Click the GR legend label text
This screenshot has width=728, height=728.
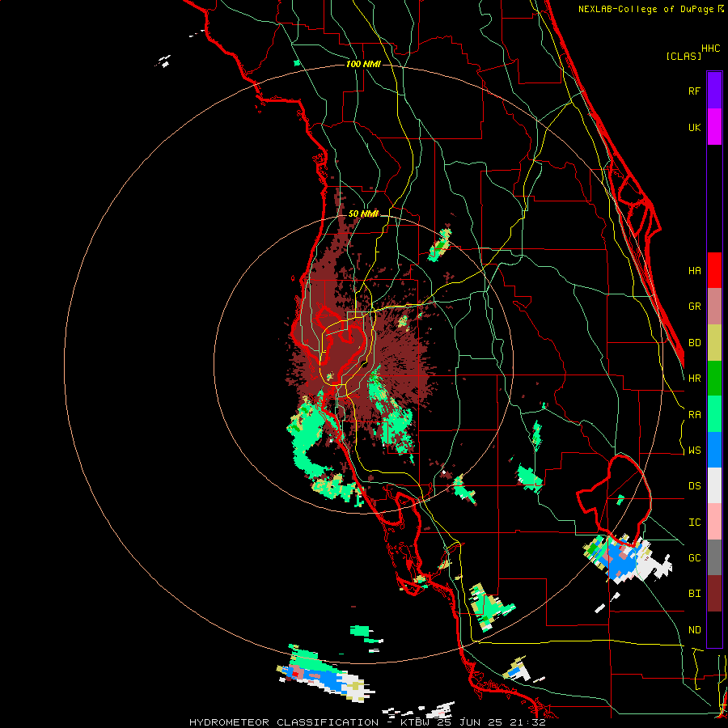tap(694, 307)
